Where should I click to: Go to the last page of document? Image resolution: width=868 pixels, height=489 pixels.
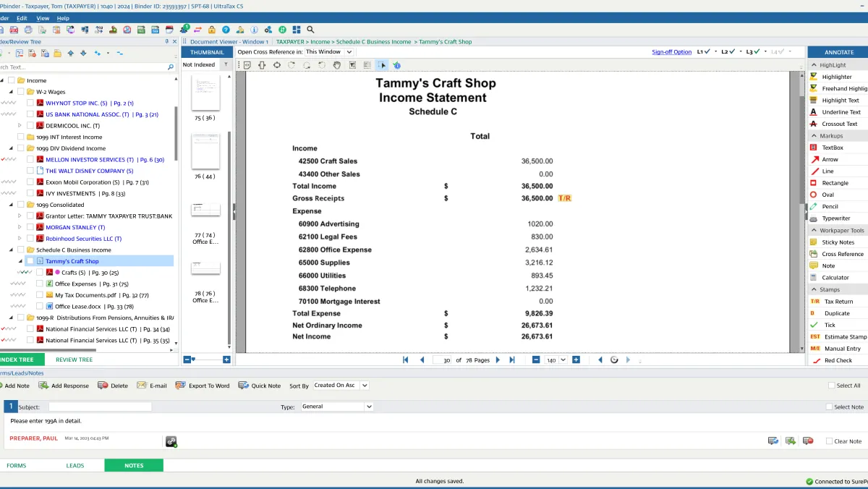[512, 360]
